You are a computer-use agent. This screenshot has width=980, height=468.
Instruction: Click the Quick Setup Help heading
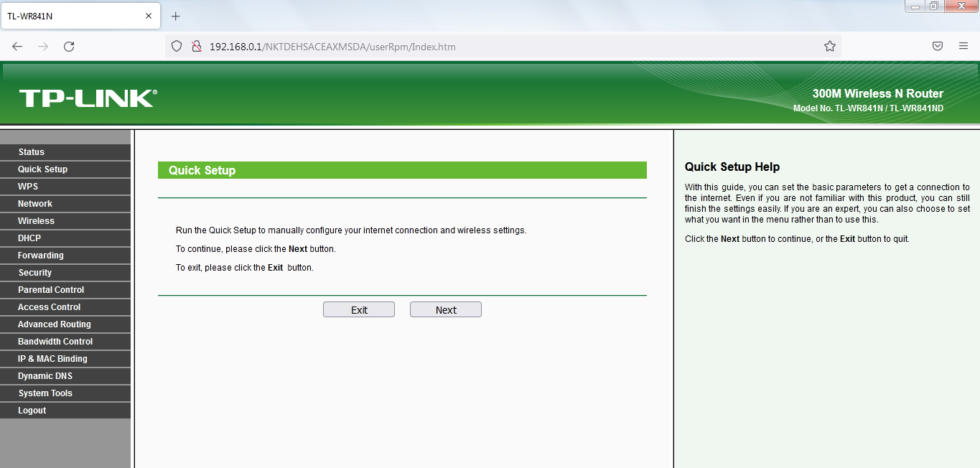pyautogui.click(x=732, y=167)
